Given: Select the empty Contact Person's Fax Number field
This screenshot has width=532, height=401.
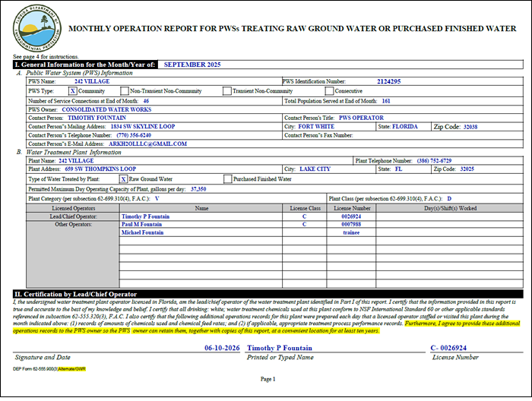Looking at the screenshot, I should pyautogui.click(x=438, y=135).
